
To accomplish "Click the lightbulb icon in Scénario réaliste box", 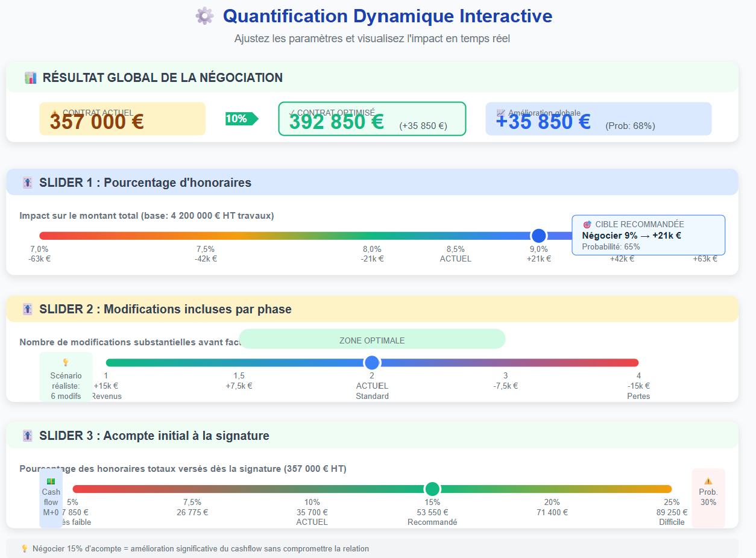I will tap(66, 362).
